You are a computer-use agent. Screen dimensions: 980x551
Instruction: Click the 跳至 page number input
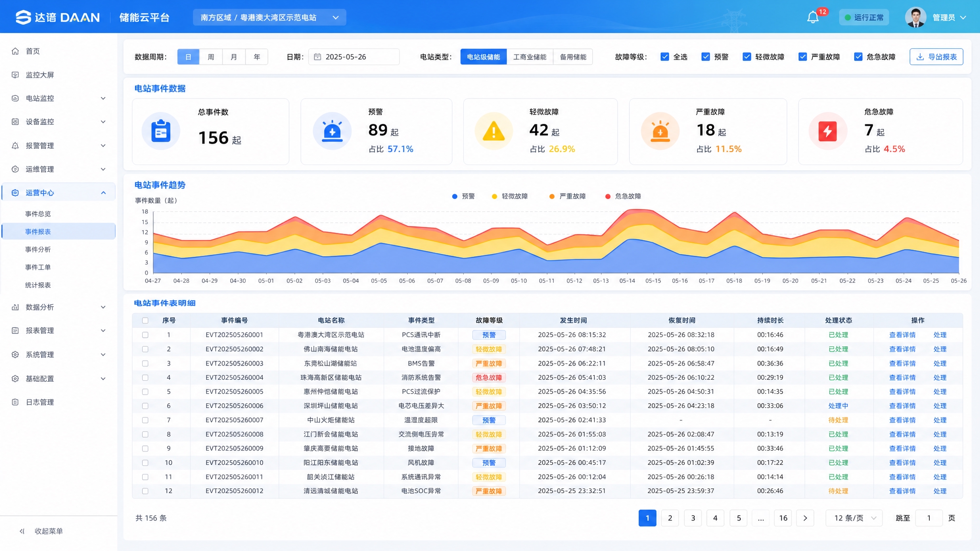pyautogui.click(x=929, y=518)
